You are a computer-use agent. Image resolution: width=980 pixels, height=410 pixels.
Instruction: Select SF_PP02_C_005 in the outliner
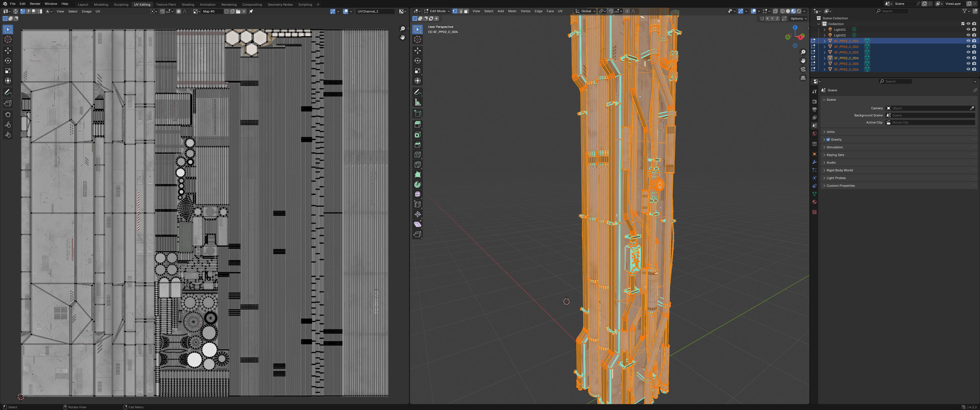click(x=846, y=63)
